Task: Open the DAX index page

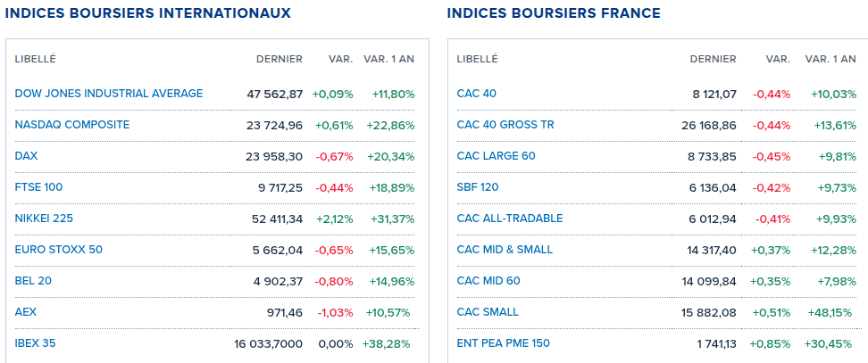Action: pos(27,156)
